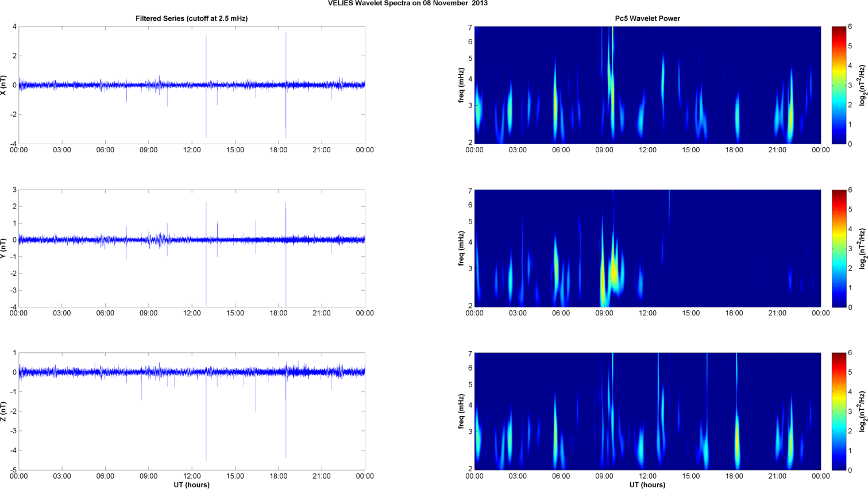Click the 'X (nT)' axis label
The height and width of the screenshot is (489, 868).
point(5,85)
